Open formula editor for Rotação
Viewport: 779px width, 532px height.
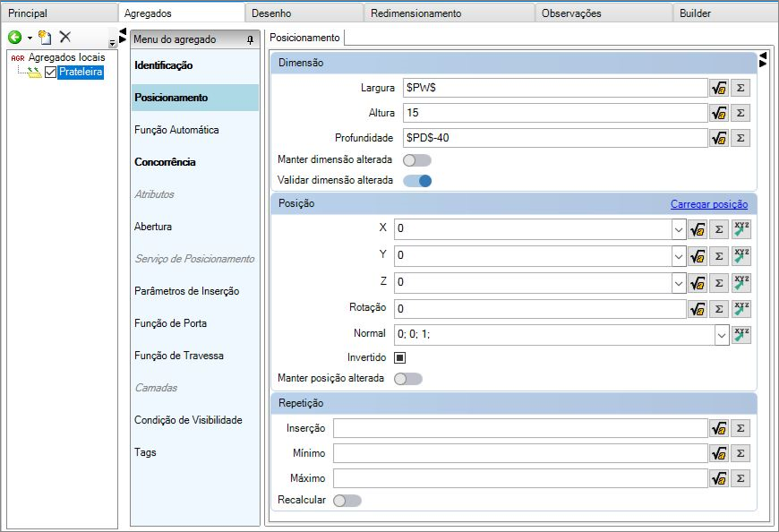click(698, 309)
